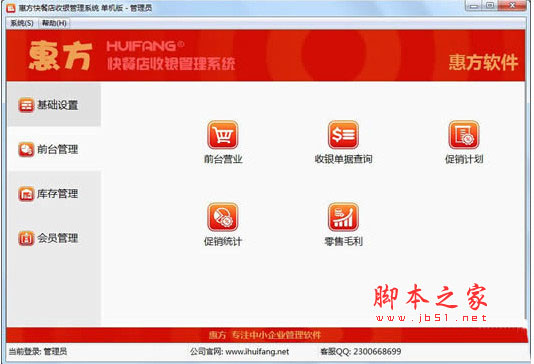The height and width of the screenshot is (364, 534).
Task: Click the 前台营业 text label
Action: pyautogui.click(x=223, y=159)
